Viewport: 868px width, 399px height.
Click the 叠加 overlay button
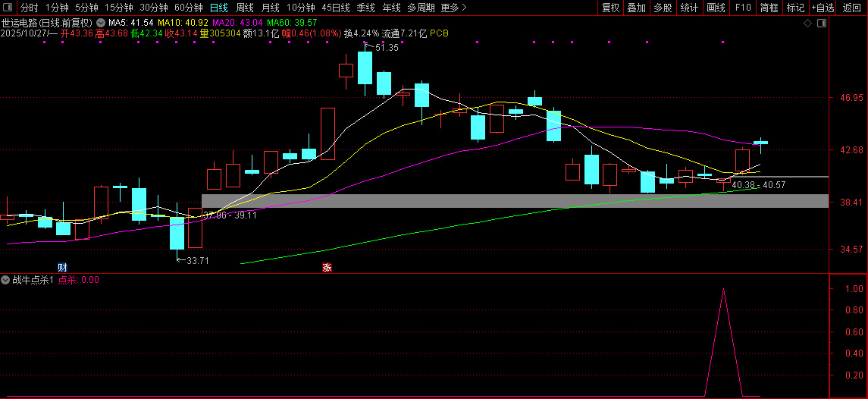click(x=636, y=8)
